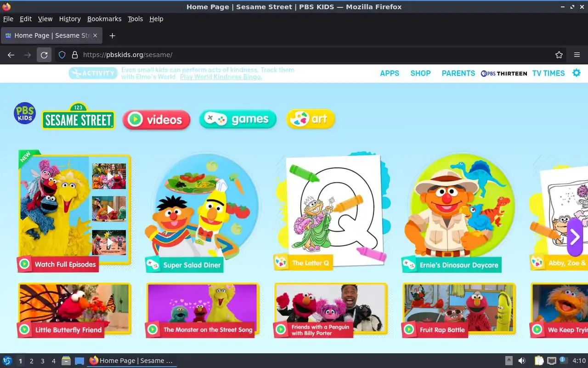Click Ernie's Dinosaur Daycare gamepad icon
This screenshot has height=368, width=588.
point(409,265)
